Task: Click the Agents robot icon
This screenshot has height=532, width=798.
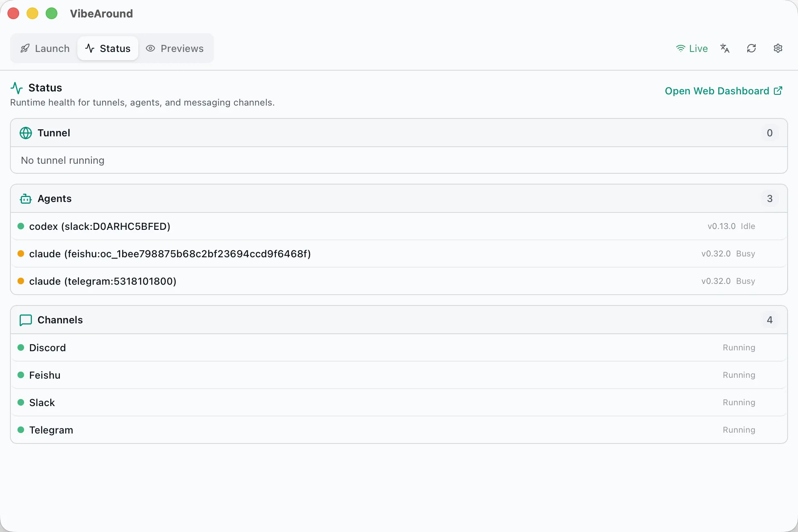Action: [x=26, y=199]
